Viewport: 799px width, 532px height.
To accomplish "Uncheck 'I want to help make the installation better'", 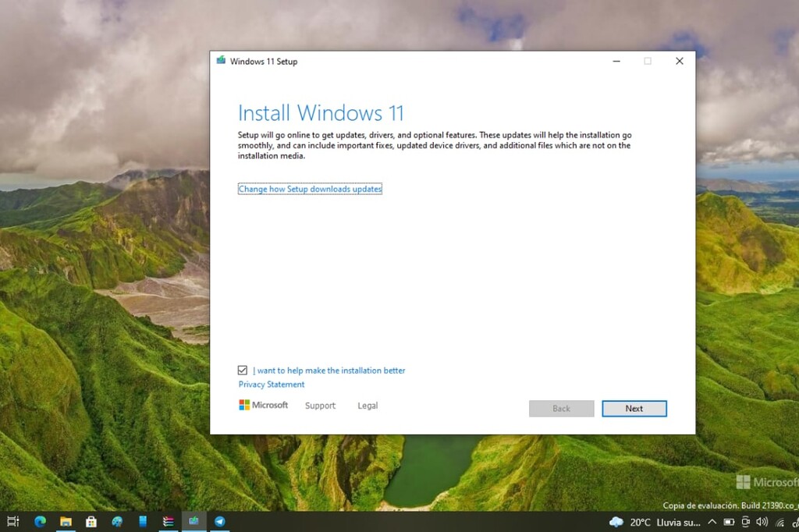I will tap(243, 370).
